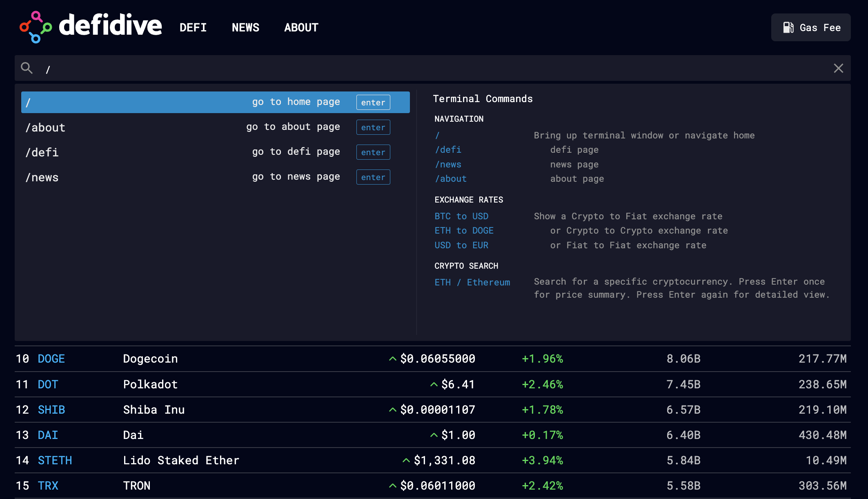Focus the terminal search input
This screenshot has width=868, height=499.
(433, 68)
